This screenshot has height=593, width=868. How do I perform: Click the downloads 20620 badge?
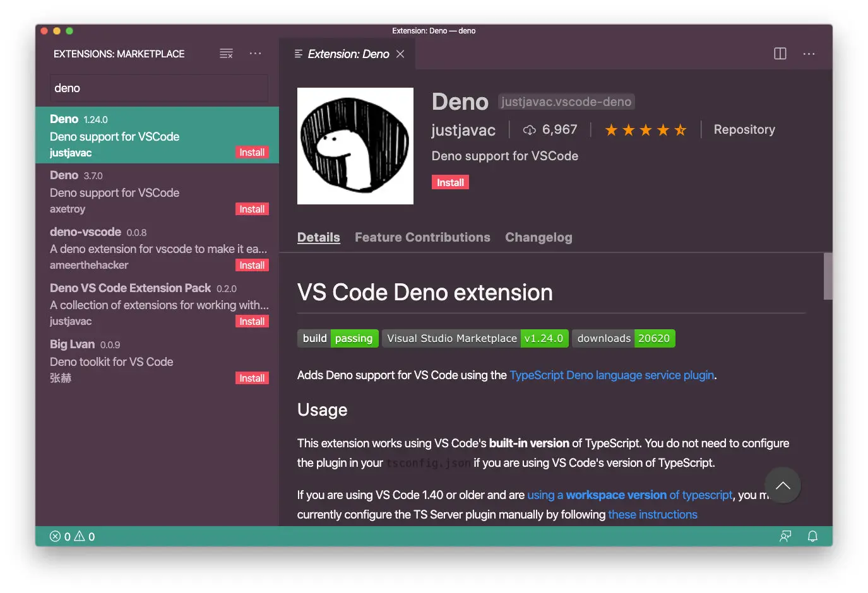pyautogui.click(x=624, y=338)
